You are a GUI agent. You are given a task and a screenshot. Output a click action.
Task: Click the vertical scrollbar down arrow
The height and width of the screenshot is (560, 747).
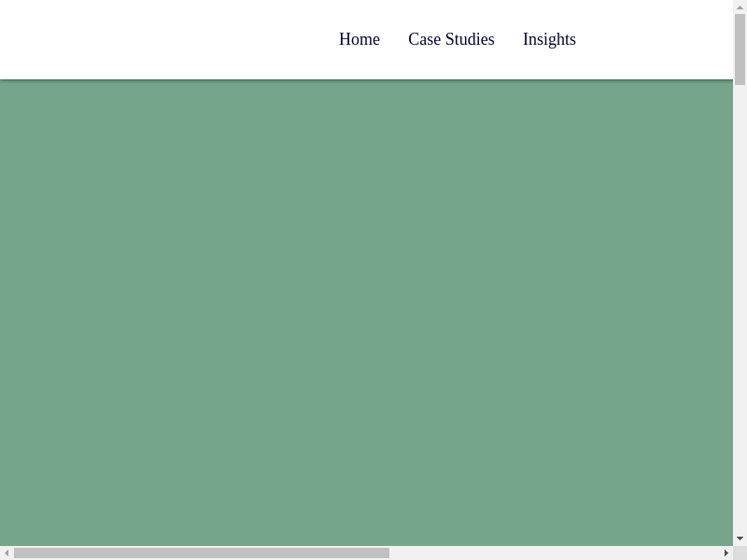[x=740, y=539]
